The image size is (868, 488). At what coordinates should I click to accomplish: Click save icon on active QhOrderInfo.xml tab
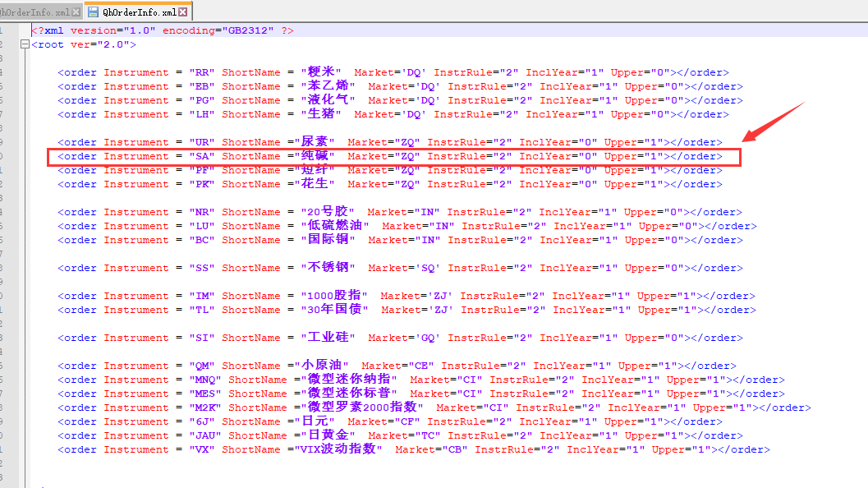[x=93, y=12]
